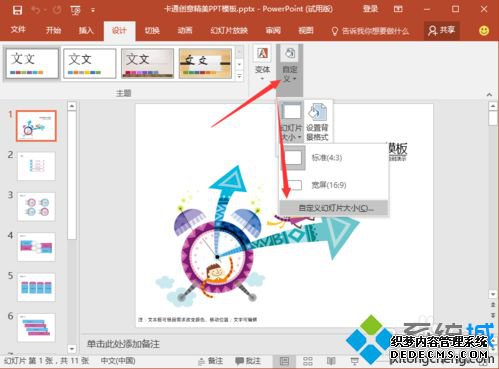Click the clock illustration on the slide
Image resolution: width=499 pixels, height=369 pixels.
pyautogui.click(x=217, y=257)
